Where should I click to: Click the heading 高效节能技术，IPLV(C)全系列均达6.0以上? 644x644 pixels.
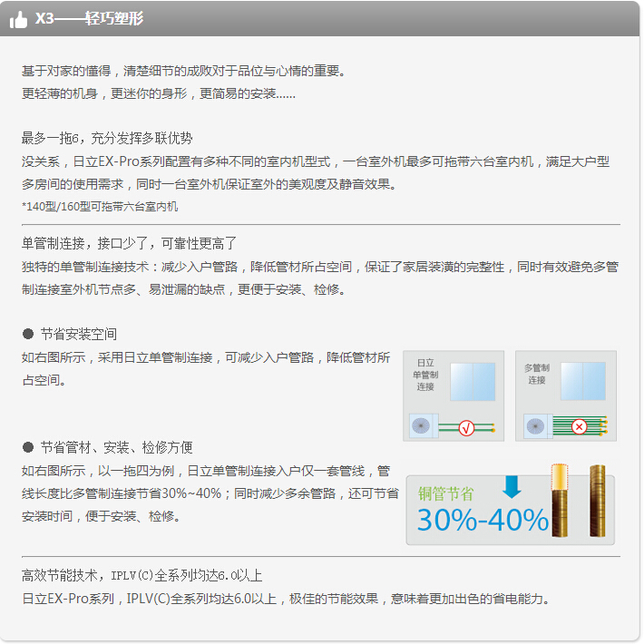pyautogui.click(x=141, y=575)
